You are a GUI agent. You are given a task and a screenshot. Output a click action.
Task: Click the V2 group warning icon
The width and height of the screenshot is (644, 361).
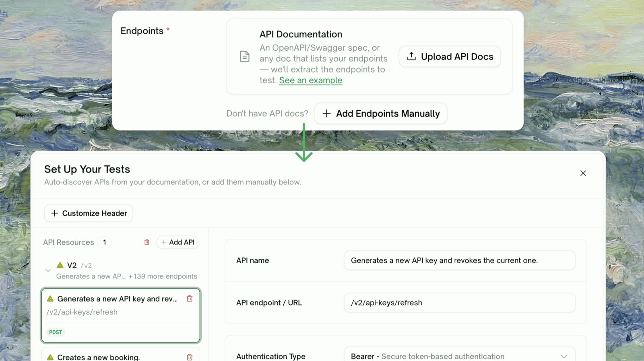[60, 265]
